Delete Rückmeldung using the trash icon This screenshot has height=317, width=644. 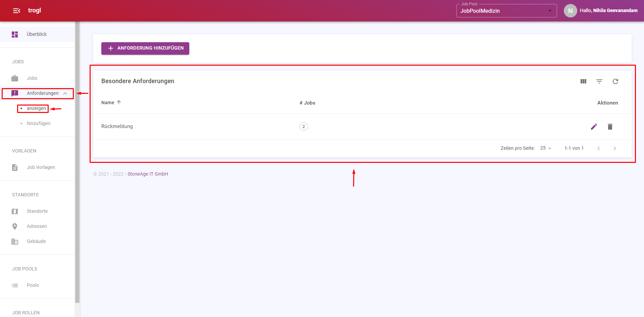click(610, 127)
